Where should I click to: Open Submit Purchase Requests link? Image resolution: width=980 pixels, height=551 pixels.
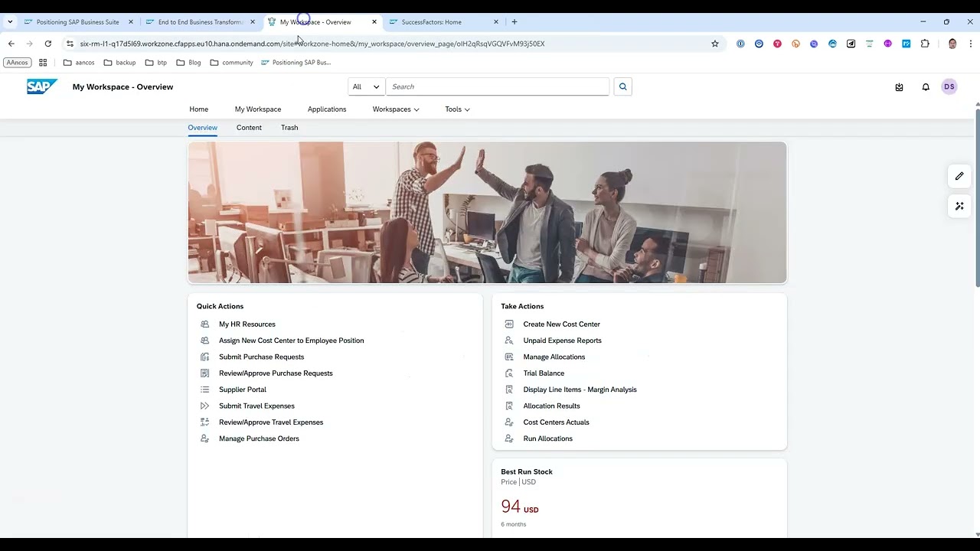tap(262, 357)
